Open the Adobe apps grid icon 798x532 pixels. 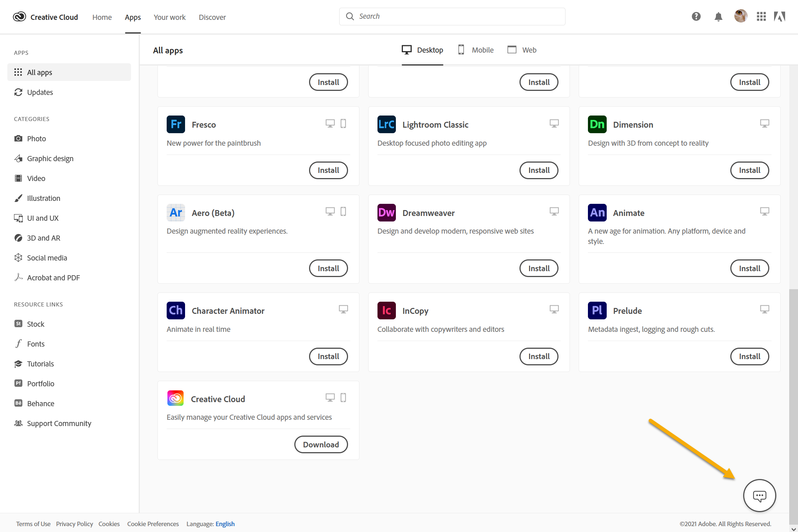click(761, 17)
